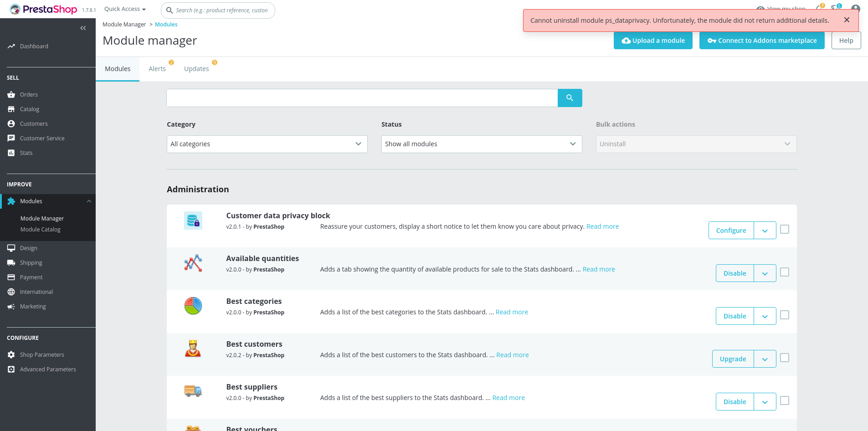Switch to the Alerts tab
The width and height of the screenshot is (868, 431).
tap(157, 68)
